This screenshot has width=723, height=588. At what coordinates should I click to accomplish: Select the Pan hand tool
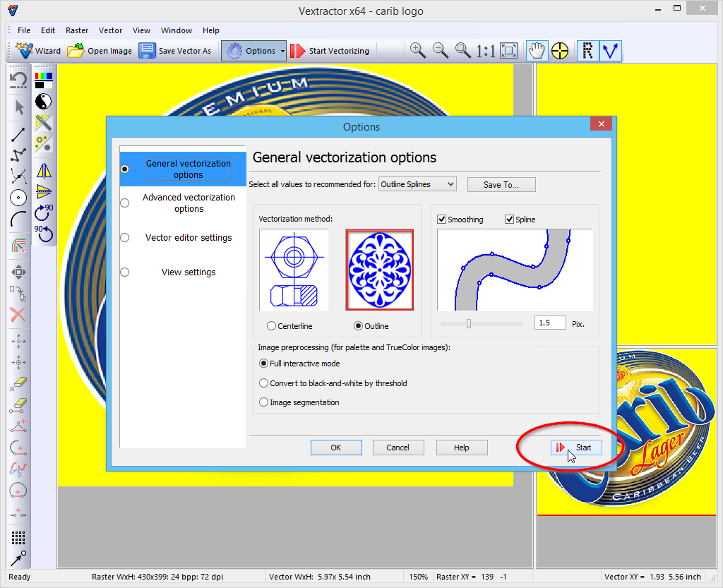537,50
